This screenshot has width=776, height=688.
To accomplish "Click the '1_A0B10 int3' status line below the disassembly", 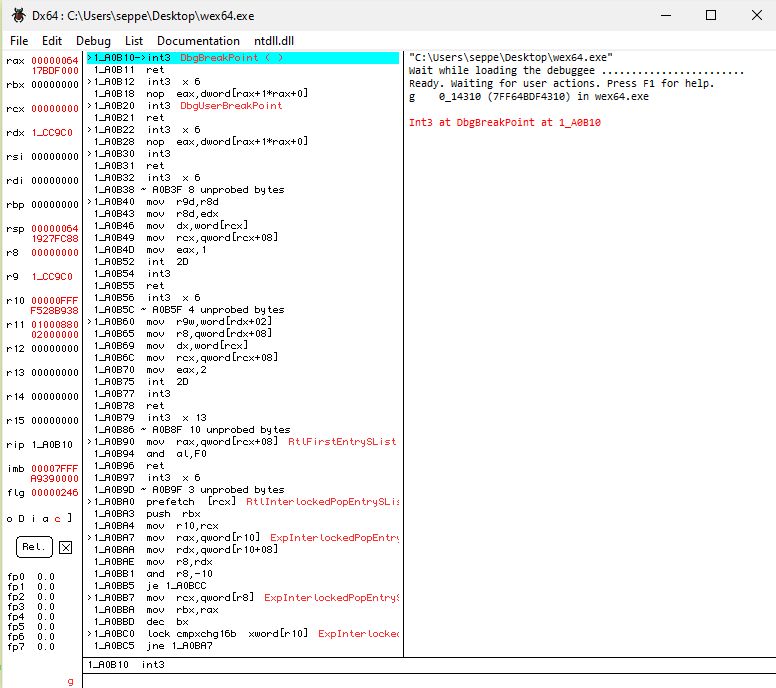I will click(x=126, y=665).
